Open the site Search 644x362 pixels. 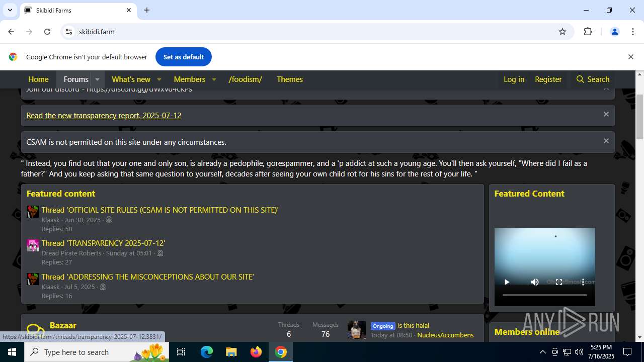click(x=593, y=79)
